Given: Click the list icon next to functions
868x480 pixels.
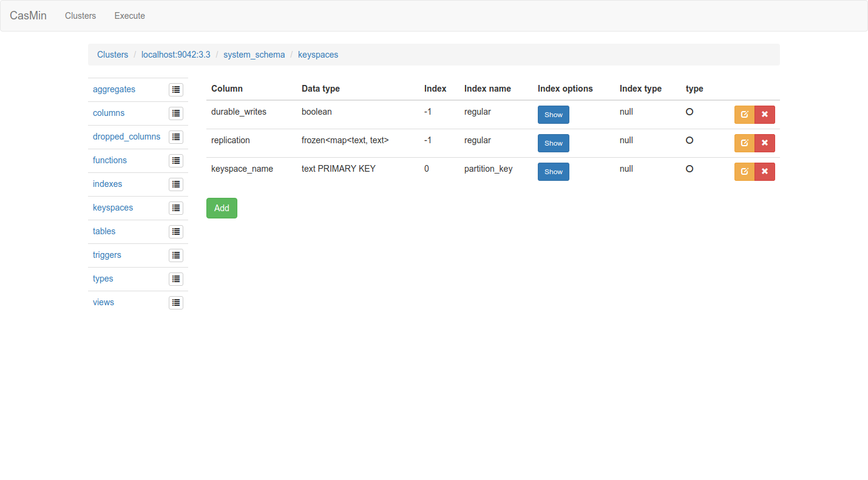Looking at the screenshot, I should tap(176, 161).
